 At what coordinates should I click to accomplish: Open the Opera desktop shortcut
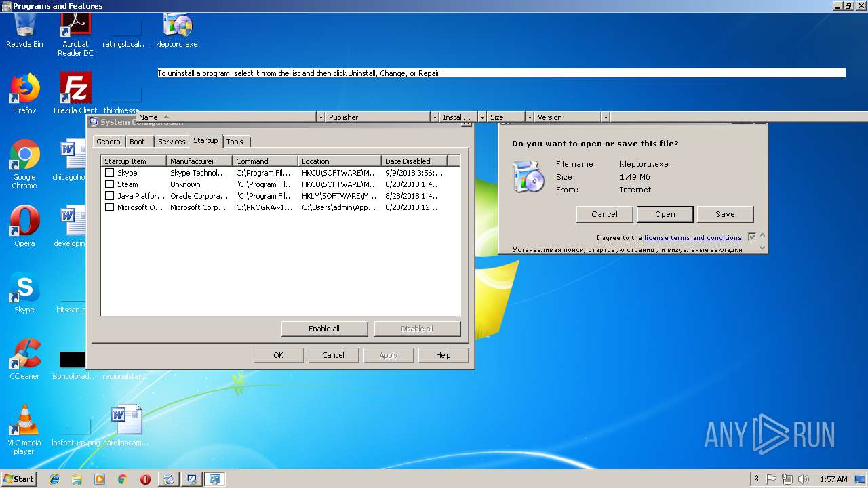coord(24,226)
